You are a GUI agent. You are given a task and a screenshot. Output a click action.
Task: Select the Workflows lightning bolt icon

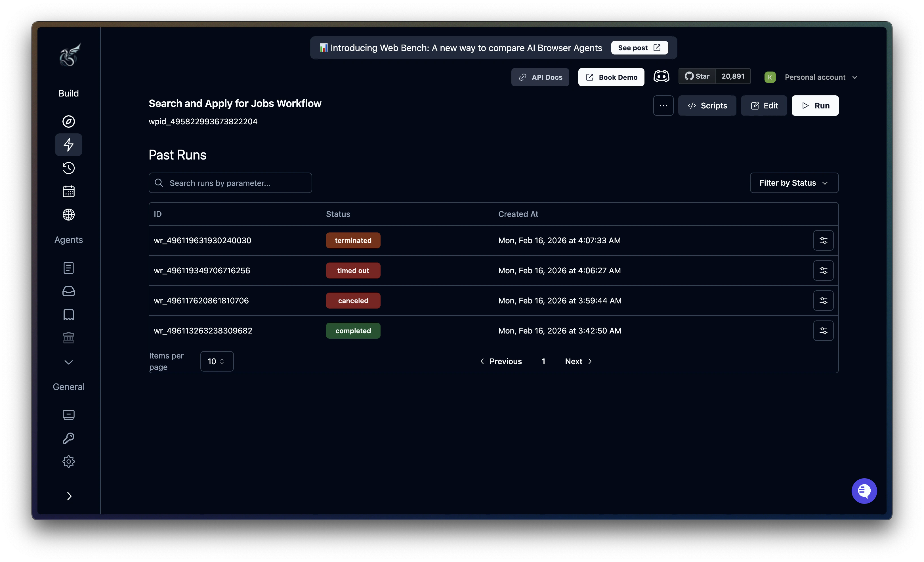pos(68,144)
